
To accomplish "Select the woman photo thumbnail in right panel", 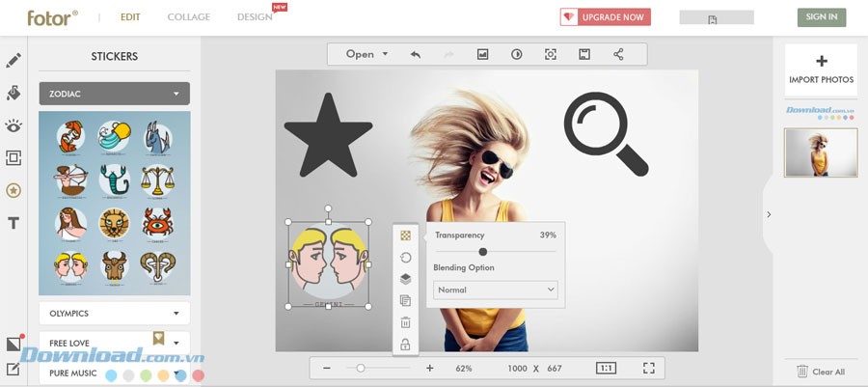I will tap(821, 152).
